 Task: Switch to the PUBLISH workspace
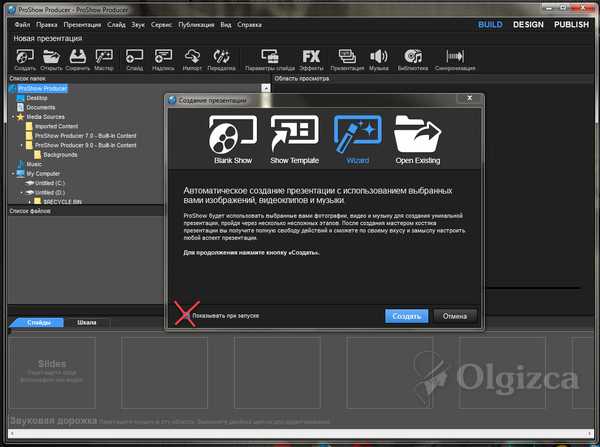[571, 24]
